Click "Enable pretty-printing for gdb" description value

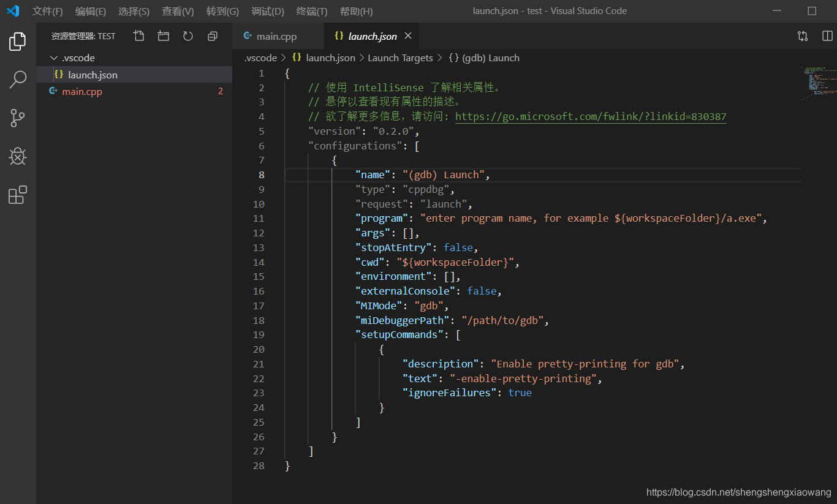coord(585,364)
